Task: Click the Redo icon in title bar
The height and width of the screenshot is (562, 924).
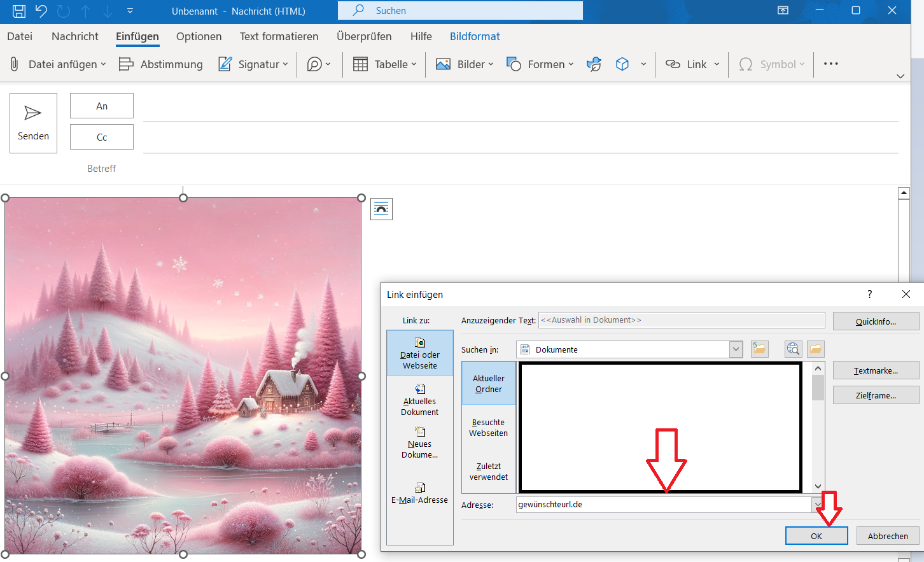Action: coord(63,11)
